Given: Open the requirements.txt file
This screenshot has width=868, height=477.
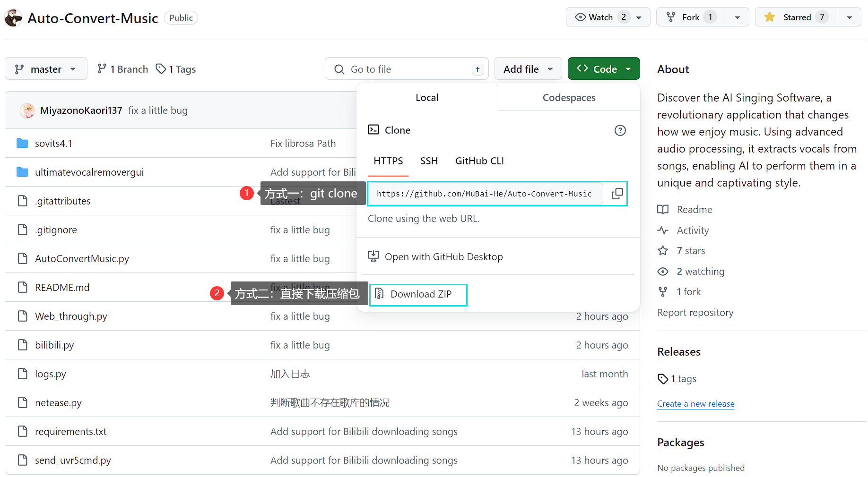Looking at the screenshot, I should coord(71,432).
